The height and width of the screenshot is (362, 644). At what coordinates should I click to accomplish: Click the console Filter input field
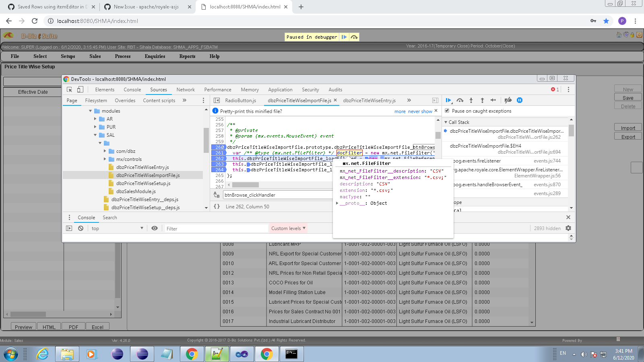coord(215,228)
